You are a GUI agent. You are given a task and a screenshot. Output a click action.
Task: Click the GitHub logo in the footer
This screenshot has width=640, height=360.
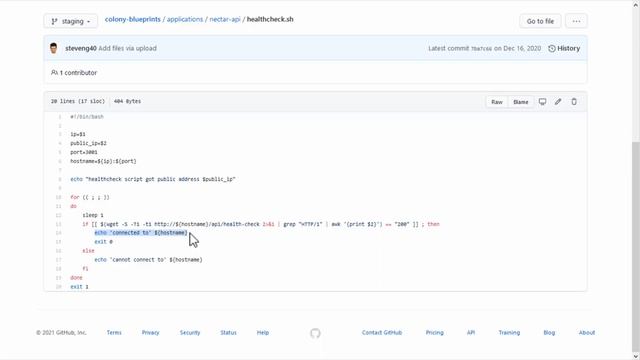315,333
